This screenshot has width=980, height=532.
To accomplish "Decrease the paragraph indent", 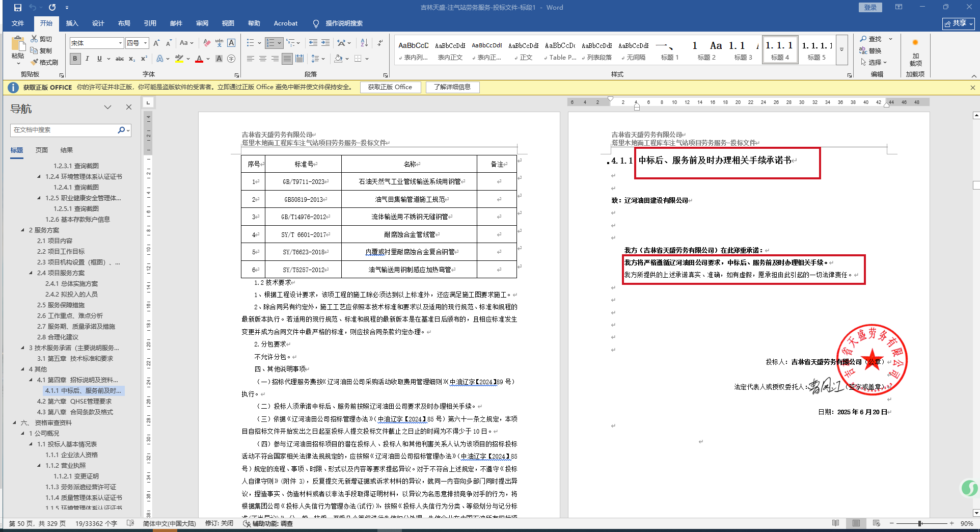I will click(x=313, y=43).
